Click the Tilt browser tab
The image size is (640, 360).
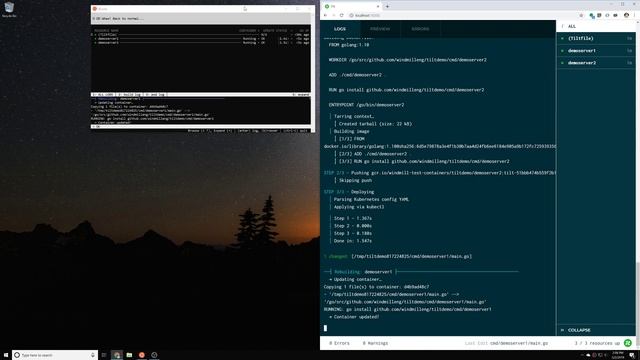351,6
